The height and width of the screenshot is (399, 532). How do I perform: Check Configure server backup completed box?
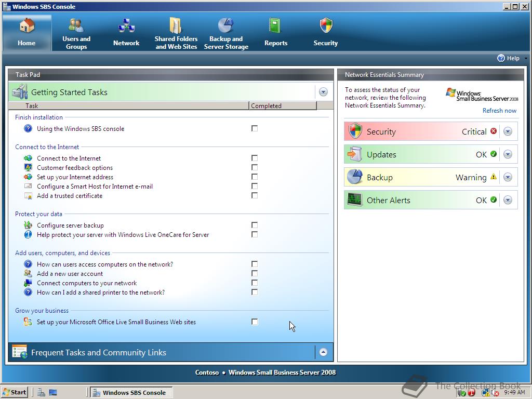255,225
